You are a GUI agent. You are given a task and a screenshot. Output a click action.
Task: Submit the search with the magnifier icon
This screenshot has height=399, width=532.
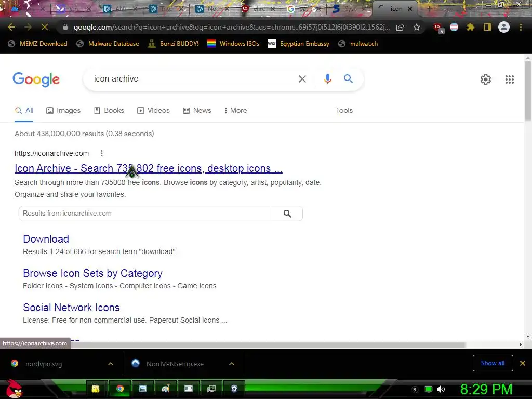348,79
